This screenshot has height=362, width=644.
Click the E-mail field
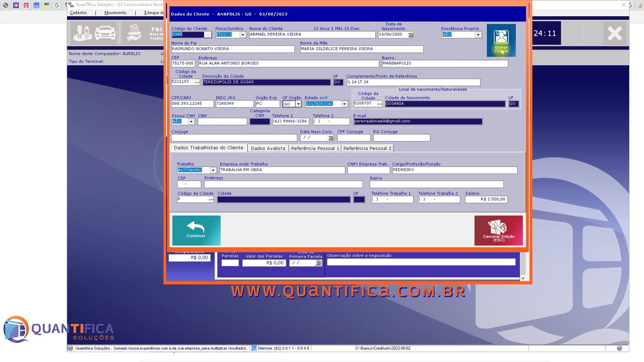coord(418,122)
